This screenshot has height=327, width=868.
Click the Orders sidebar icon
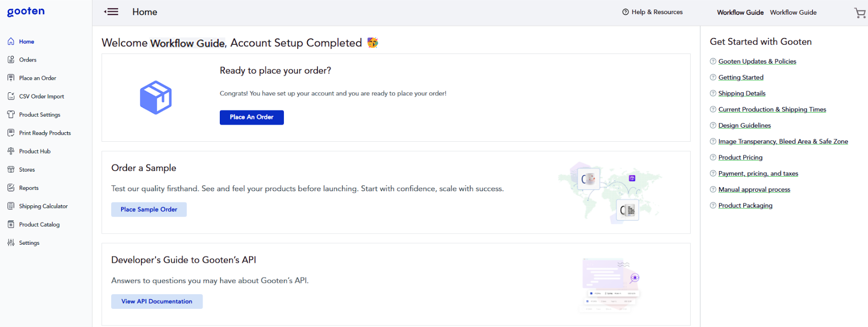11,60
